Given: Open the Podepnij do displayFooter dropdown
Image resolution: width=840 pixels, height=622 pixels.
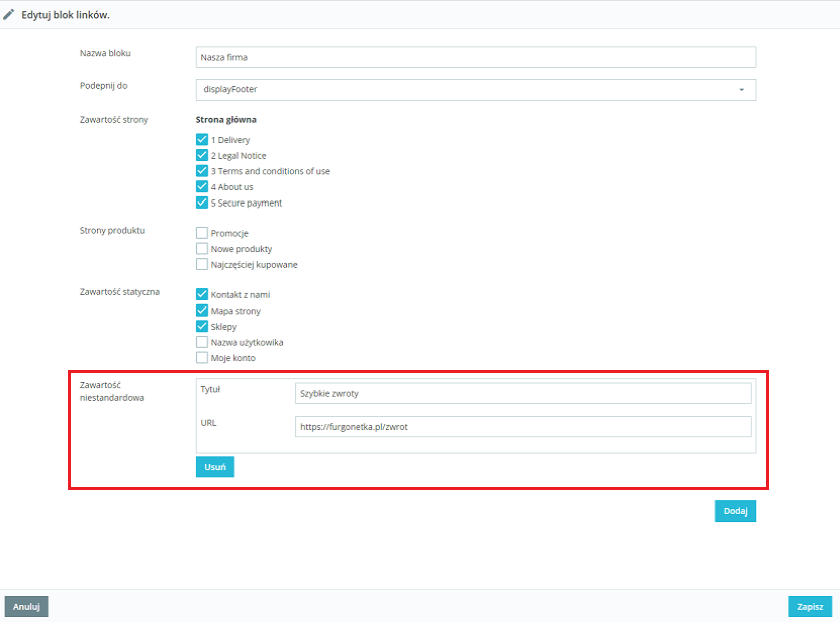Looking at the screenshot, I should (476, 89).
